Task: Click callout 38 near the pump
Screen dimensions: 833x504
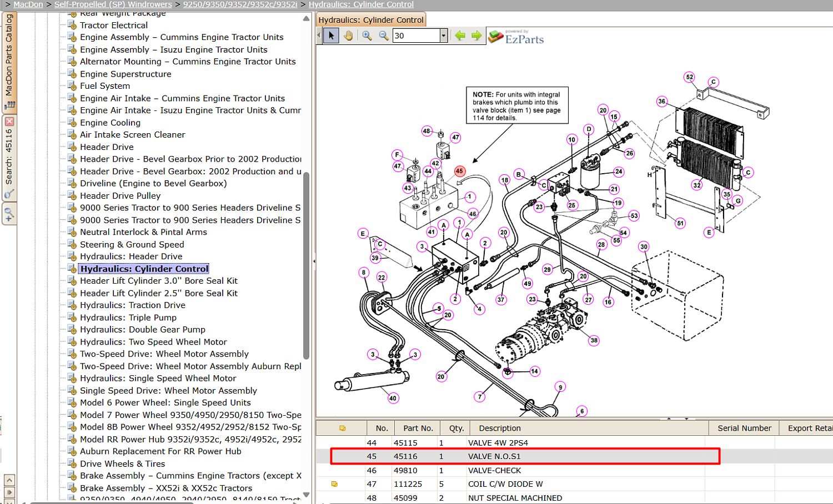Action: 594,340
